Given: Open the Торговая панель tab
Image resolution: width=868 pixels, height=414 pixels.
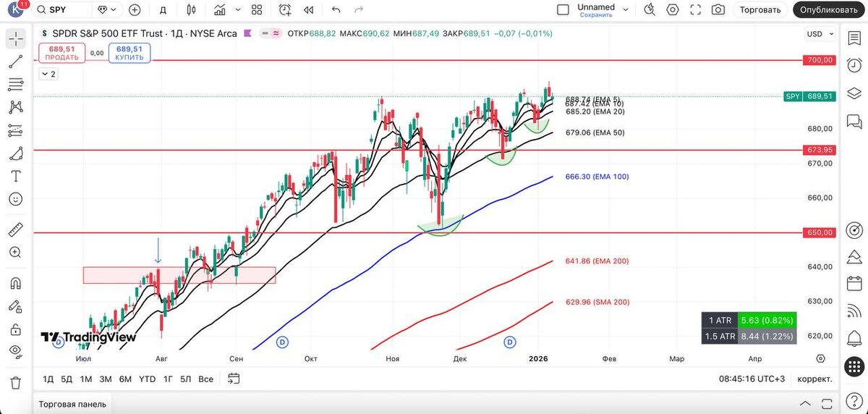Looking at the screenshot, I should click(72, 404).
